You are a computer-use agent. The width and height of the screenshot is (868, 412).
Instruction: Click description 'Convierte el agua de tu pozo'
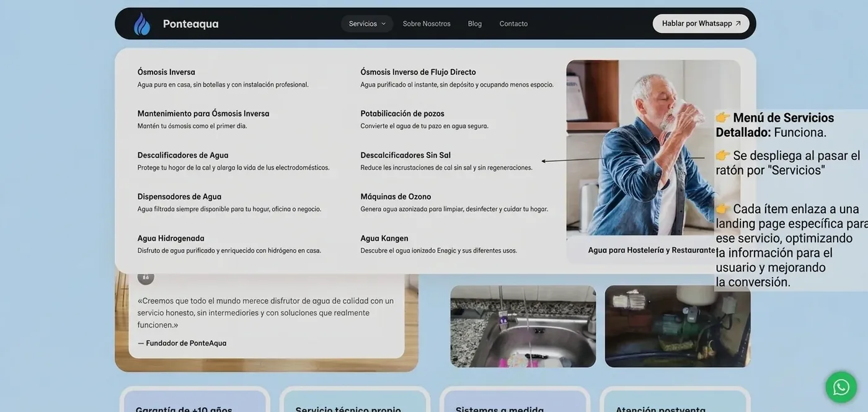pos(424,126)
